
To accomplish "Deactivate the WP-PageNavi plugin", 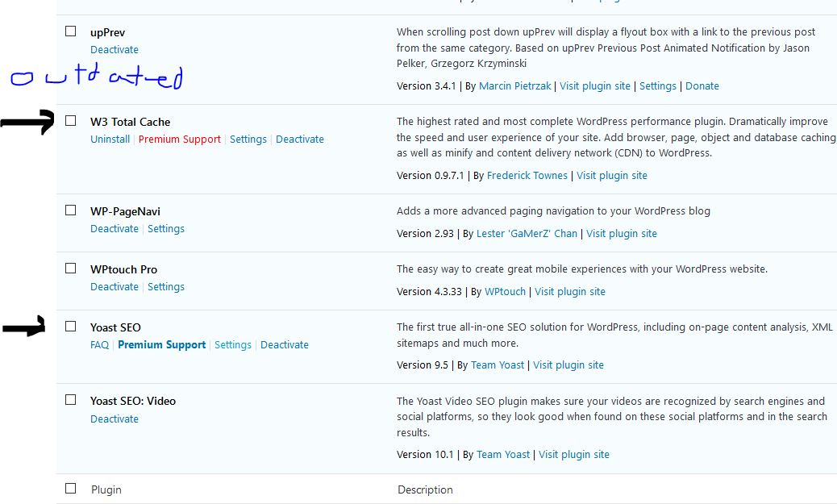I will (x=115, y=229).
